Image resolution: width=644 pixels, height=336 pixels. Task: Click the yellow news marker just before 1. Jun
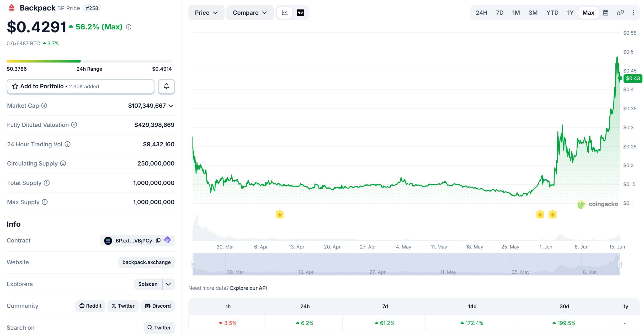click(x=540, y=214)
